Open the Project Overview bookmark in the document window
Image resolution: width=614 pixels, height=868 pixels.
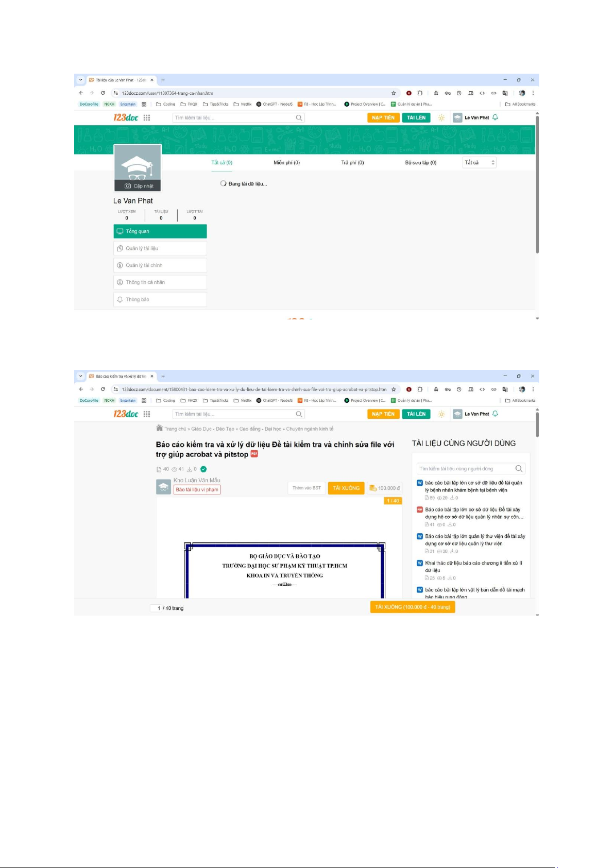365,400
